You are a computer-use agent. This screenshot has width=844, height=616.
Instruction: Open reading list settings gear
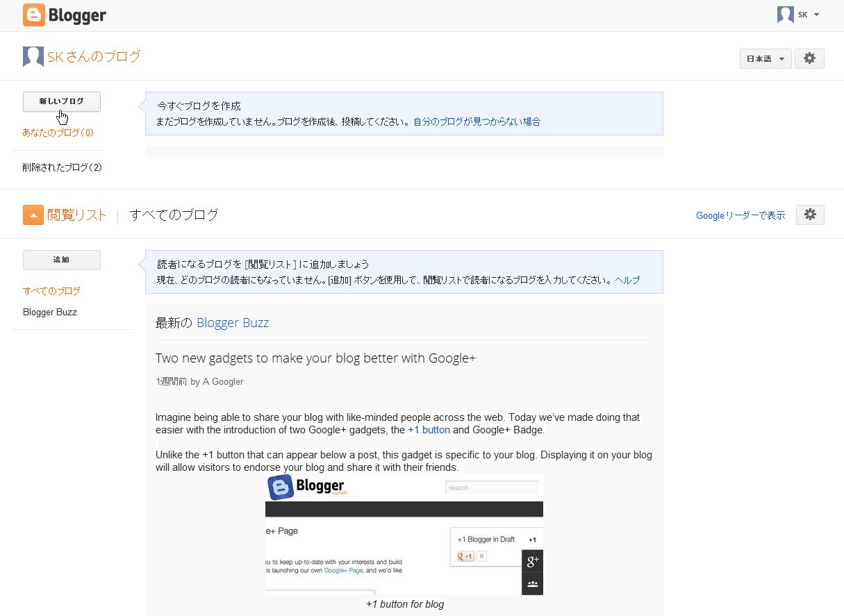tap(810, 215)
